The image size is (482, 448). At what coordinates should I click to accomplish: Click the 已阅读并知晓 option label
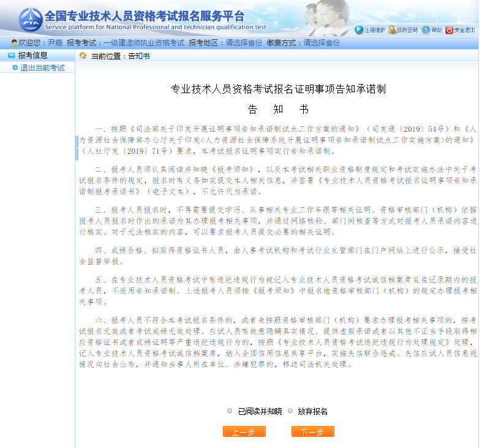[260, 411]
